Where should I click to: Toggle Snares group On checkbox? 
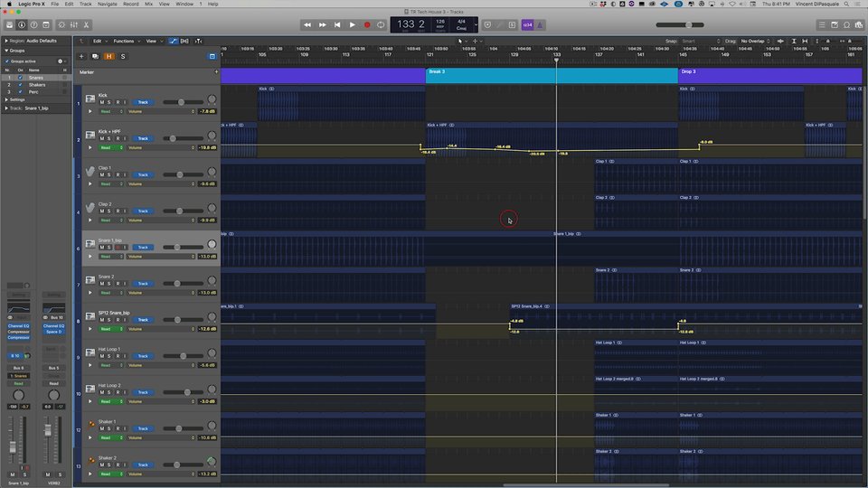click(21, 78)
